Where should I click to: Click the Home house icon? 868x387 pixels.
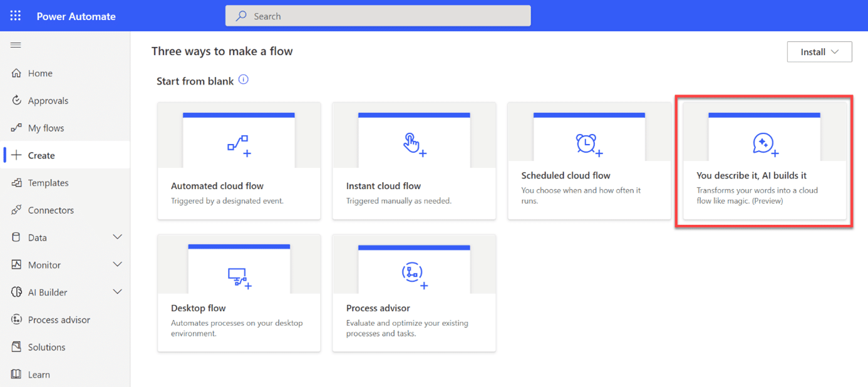tap(16, 73)
